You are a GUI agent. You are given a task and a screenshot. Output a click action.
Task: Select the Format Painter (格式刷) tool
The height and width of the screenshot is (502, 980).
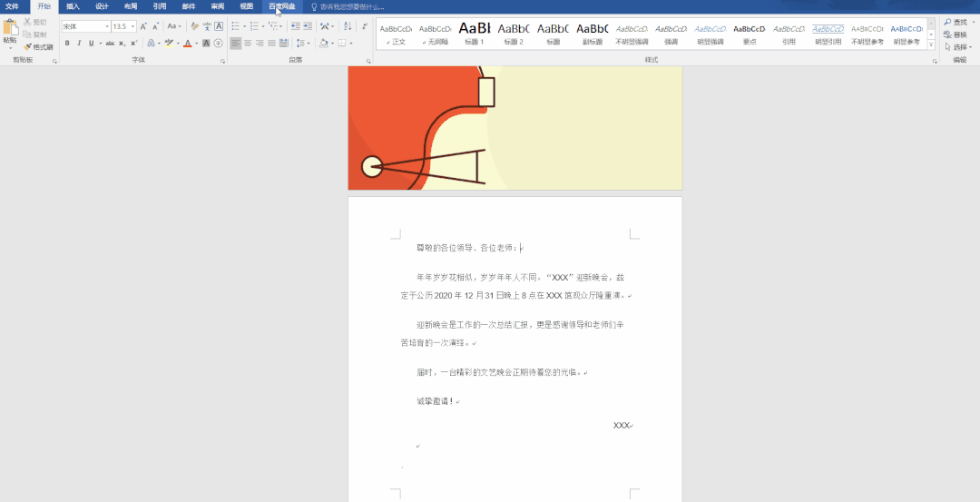[38, 47]
